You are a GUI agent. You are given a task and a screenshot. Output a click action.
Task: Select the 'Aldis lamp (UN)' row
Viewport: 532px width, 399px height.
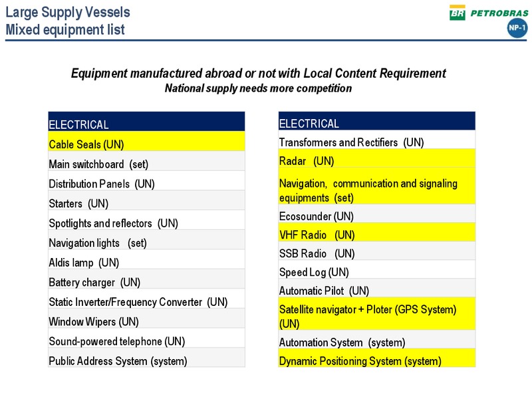(x=146, y=259)
